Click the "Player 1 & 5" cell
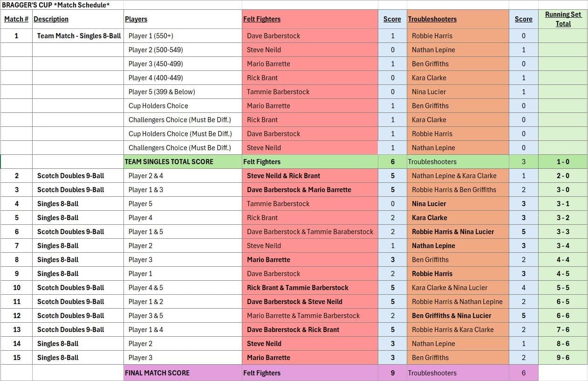This screenshot has height=381, width=588. pos(183,232)
